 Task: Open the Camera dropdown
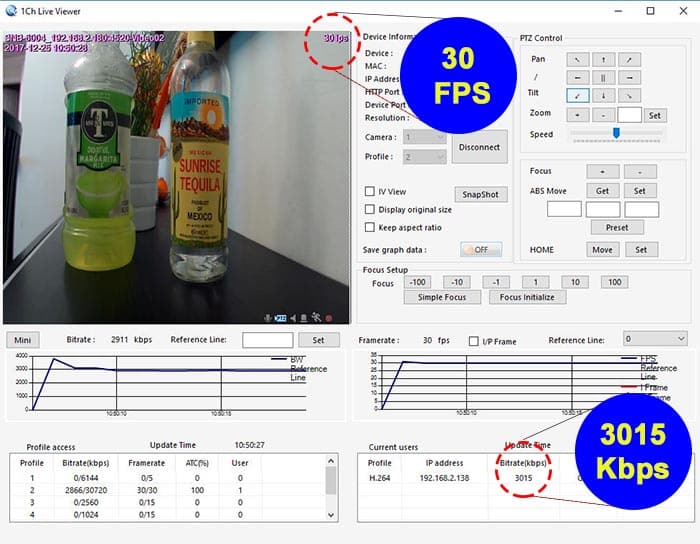[425, 137]
